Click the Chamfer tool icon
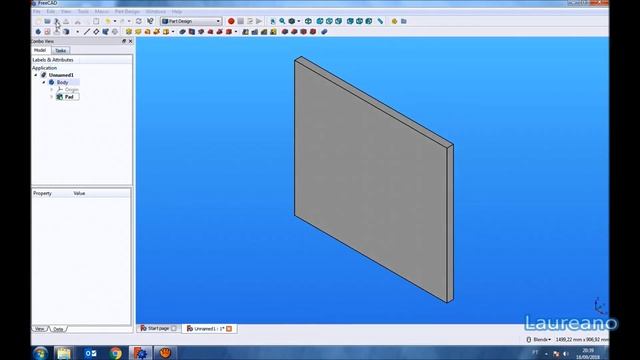Image resolution: width=640 pixels, height=360 pixels. click(294, 32)
